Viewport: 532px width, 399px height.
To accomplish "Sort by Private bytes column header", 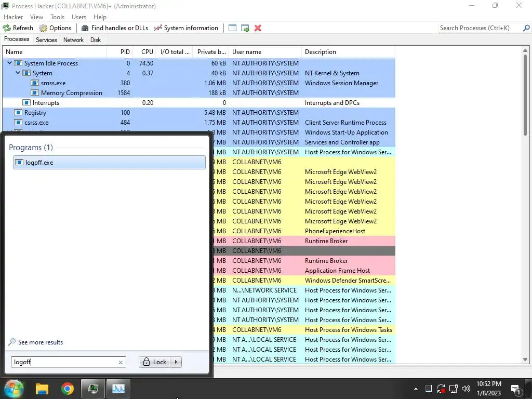I will tap(210, 52).
